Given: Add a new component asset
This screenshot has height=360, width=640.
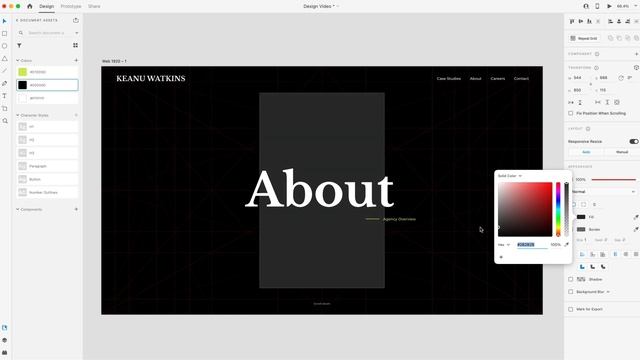Looking at the screenshot, I should click(76, 209).
